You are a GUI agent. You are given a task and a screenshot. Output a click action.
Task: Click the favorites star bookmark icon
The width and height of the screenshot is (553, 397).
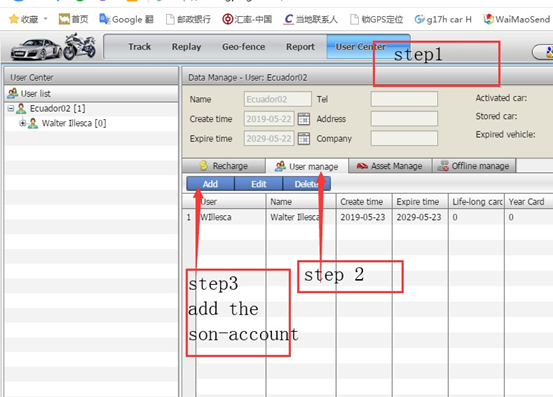click(14, 19)
